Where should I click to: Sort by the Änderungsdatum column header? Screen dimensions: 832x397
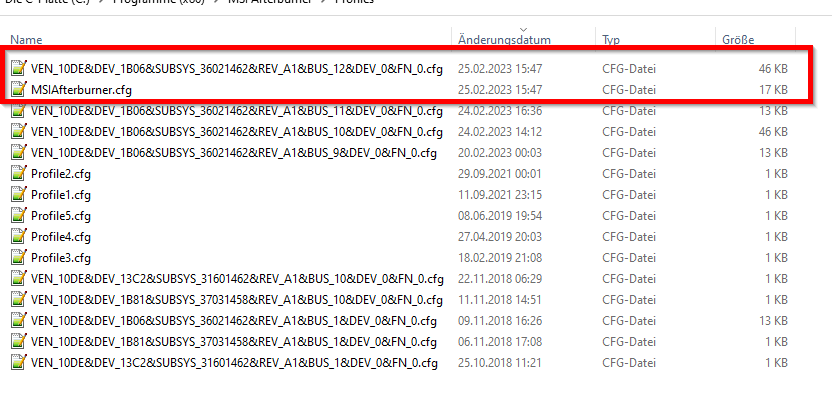(505, 40)
